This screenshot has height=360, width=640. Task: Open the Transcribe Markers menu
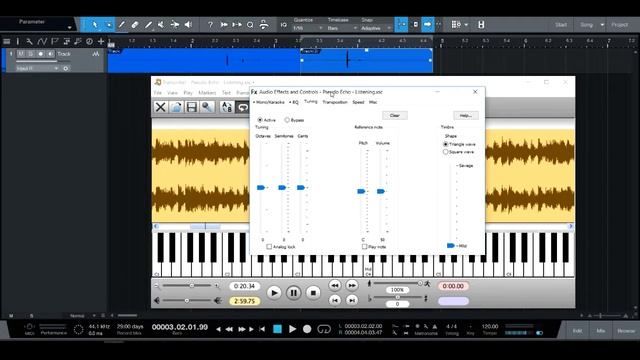[207, 93]
